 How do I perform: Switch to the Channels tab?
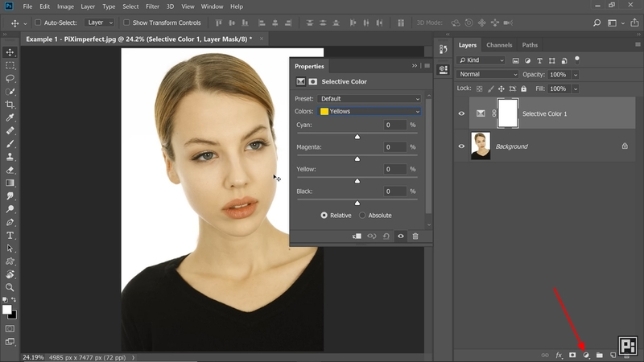tap(499, 45)
